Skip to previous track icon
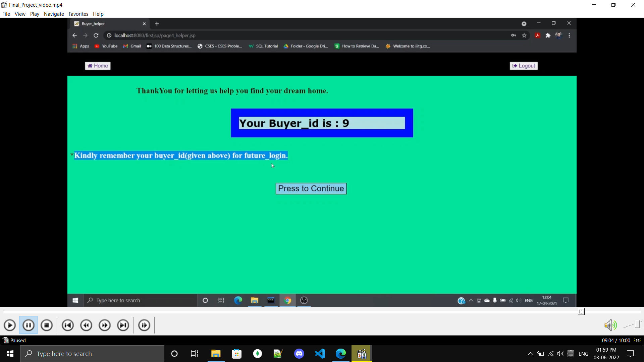644x362 pixels. tap(68, 325)
